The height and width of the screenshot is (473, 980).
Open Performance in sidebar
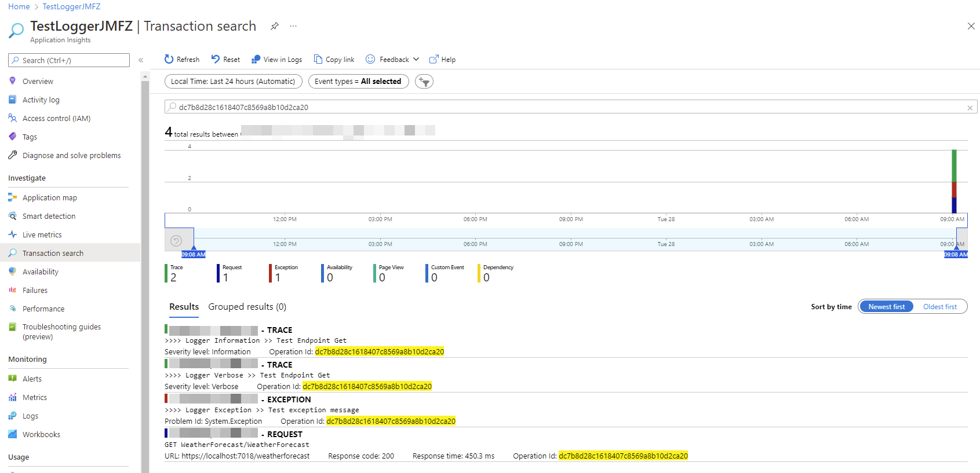tap(43, 309)
